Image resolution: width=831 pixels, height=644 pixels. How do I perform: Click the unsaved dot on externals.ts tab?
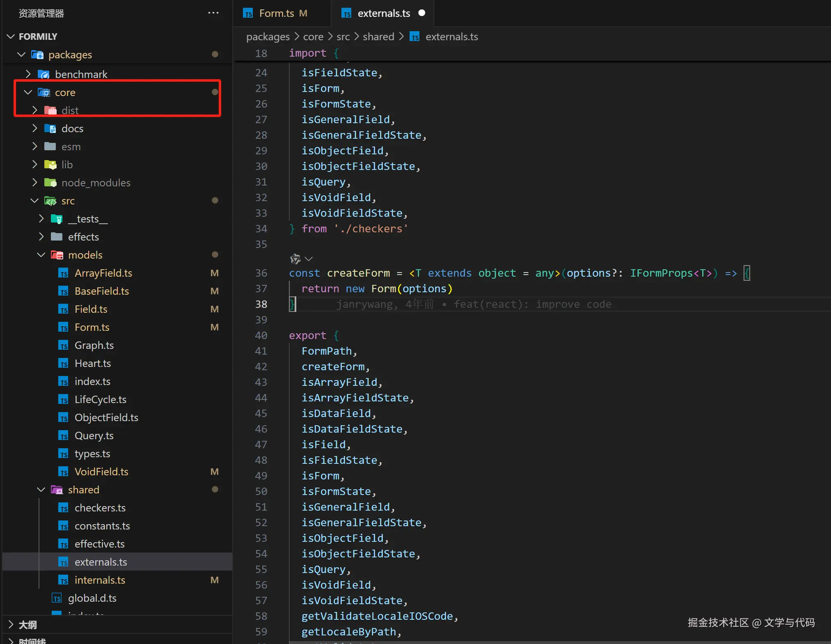click(421, 13)
